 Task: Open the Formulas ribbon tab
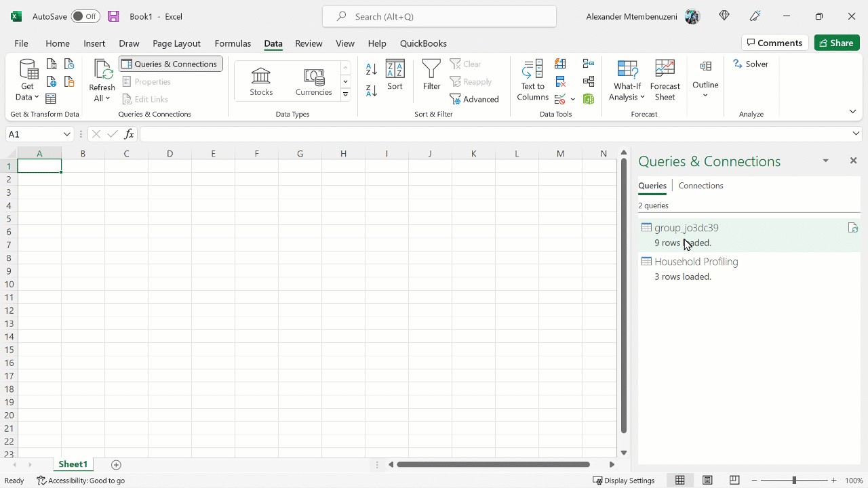coord(233,43)
